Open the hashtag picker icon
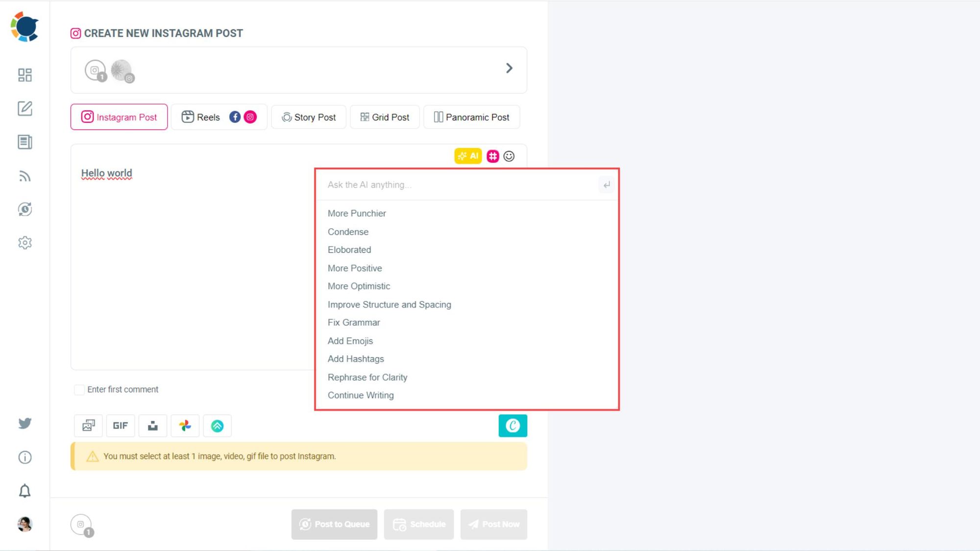Screen dimensions: 980x551 [x=491, y=156]
